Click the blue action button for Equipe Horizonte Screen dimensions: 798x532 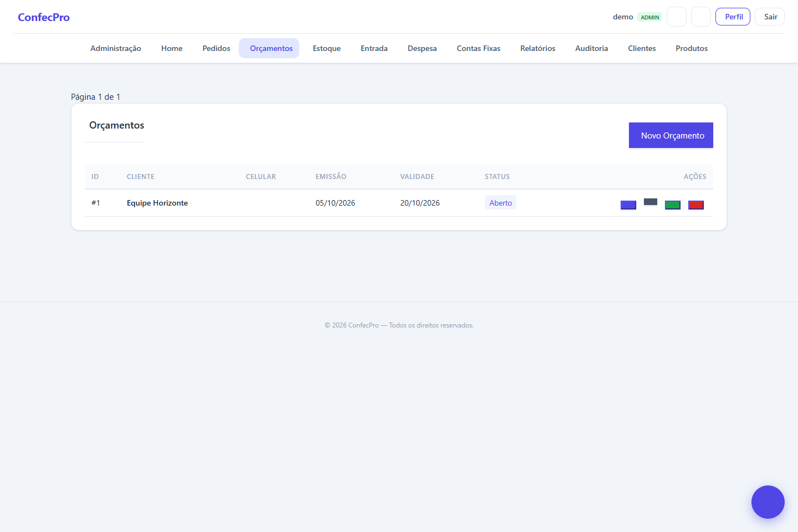pyautogui.click(x=628, y=205)
